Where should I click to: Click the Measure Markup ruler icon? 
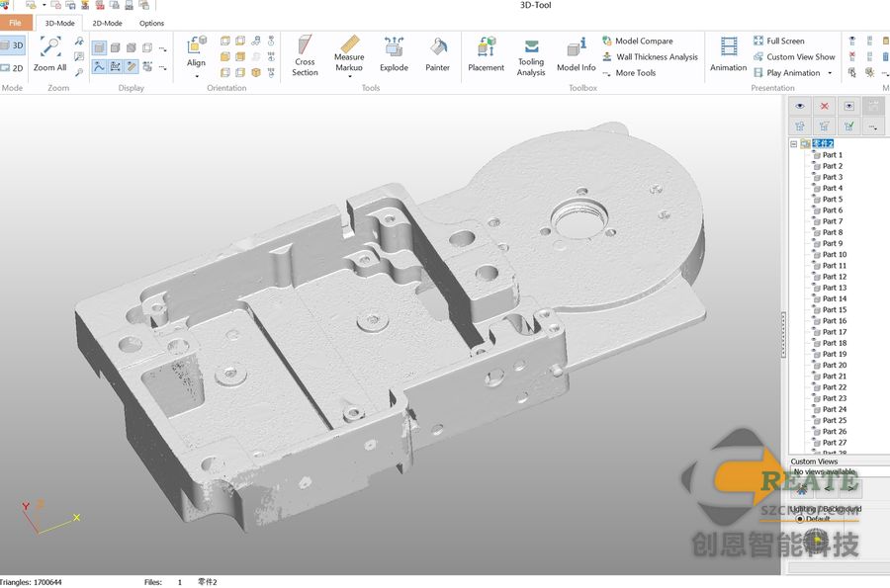[x=350, y=44]
